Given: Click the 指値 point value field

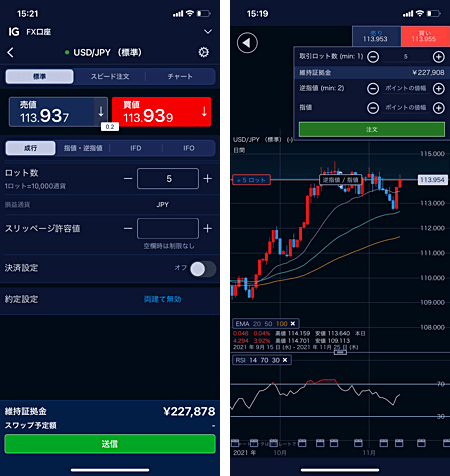Looking at the screenshot, I should point(406,108).
